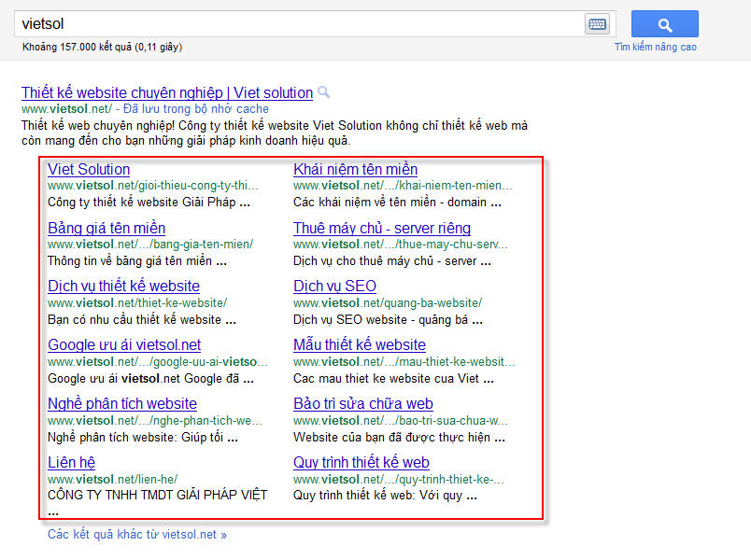The width and height of the screenshot is (751, 560).
Task: Click URL www.vietsol.net/.../google-uu-ai-vietso...
Action: pos(158,362)
